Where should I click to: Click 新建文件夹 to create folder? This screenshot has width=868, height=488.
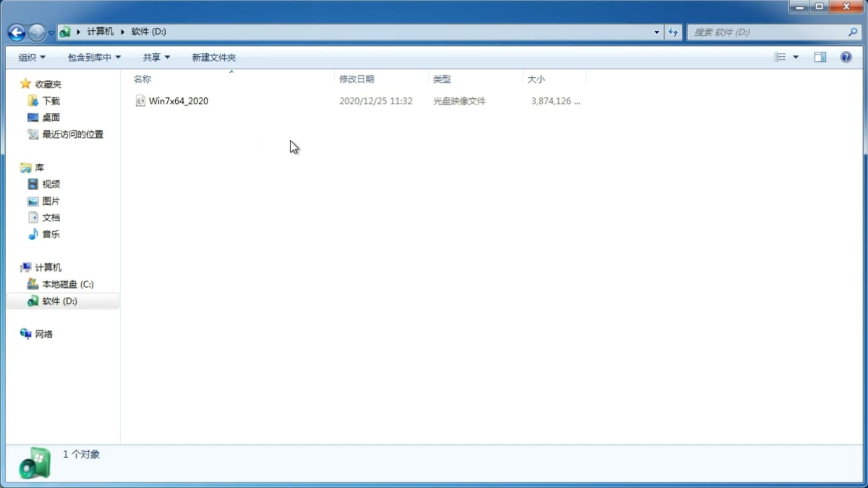click(x=213, y=57)
